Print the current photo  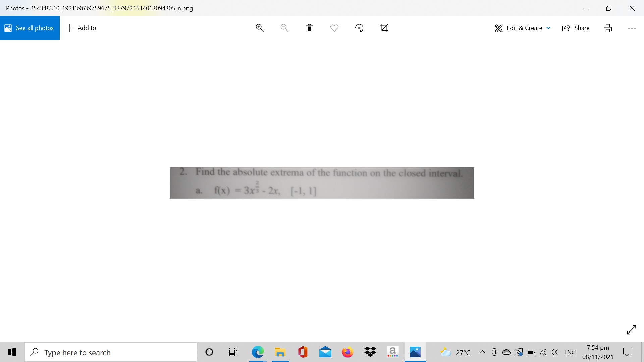pos(608,28)
